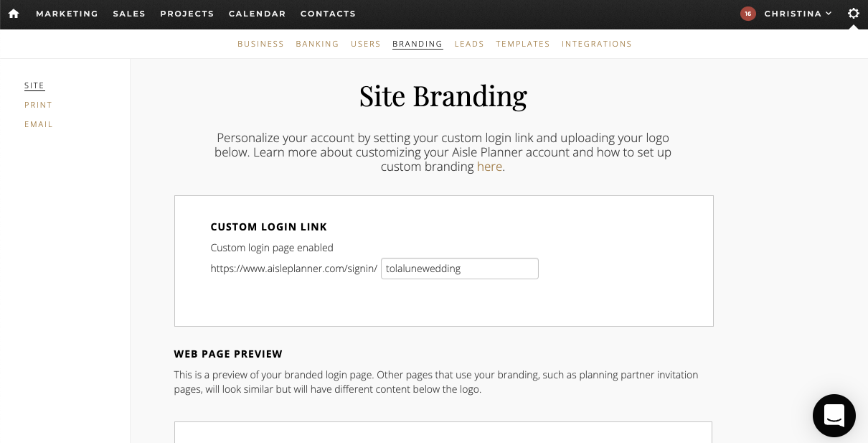Screen dimensions: 868x443
Task: Navigate to the CALENDAR section
Action: (x=257, y=14)
